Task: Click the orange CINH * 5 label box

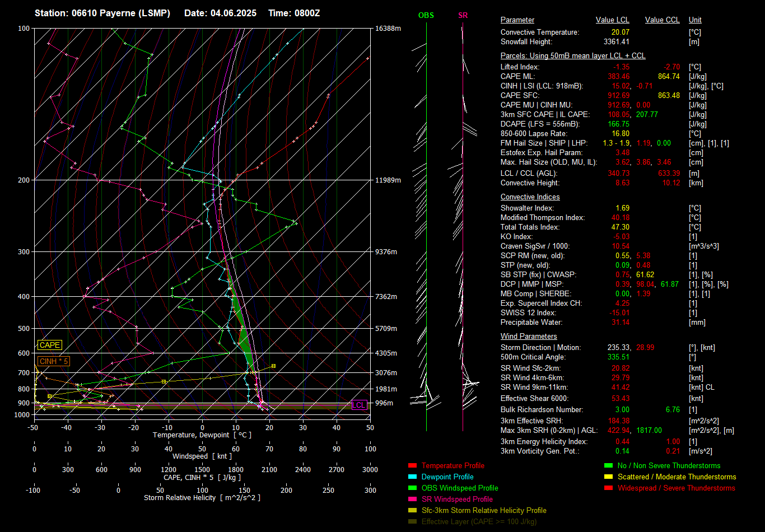Action: (x=54, y=362)
